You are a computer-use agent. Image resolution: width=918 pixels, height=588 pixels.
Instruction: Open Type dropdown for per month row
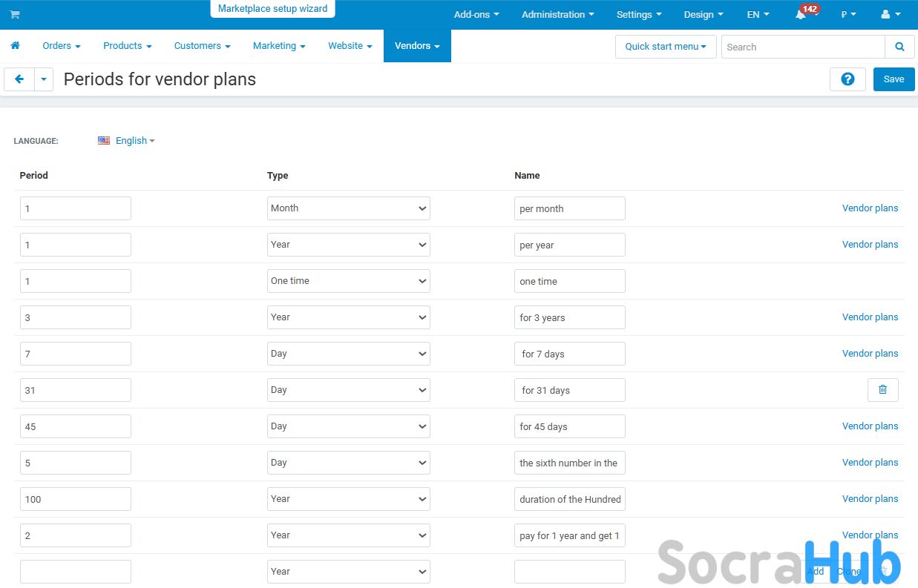click(348, 208)
